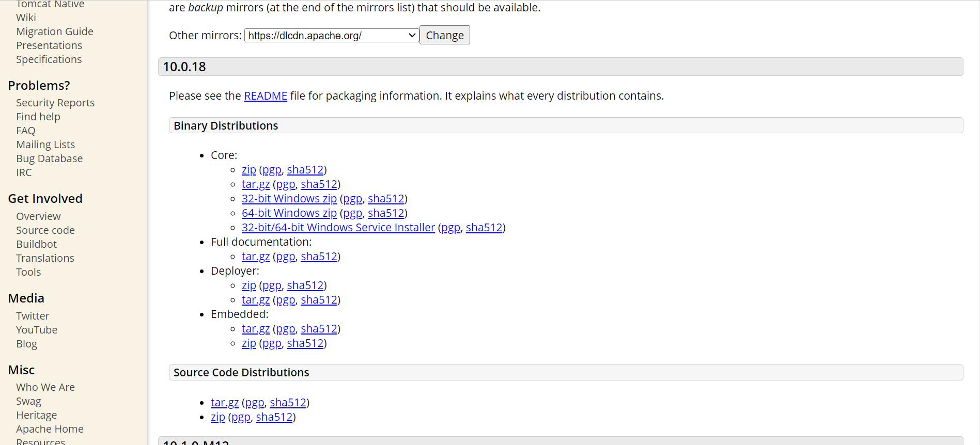This screenshot has height=445, width=980.
Task: Open Buildbot sidebar link
Action: pyautogui.click(x=37, y=244)
